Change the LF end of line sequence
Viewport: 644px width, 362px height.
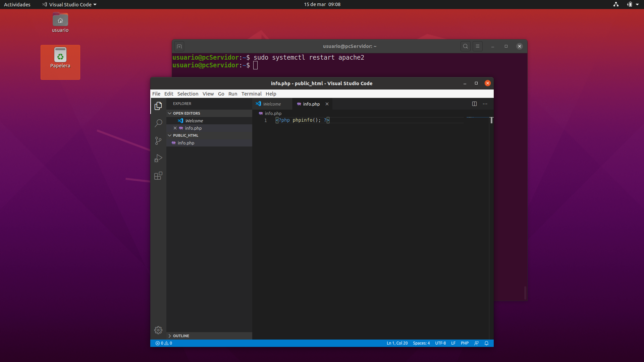coord(453,343)
